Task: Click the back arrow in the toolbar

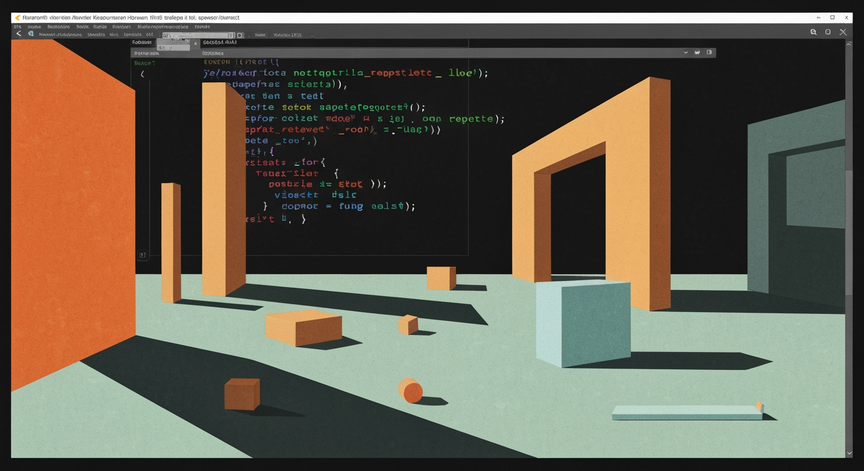Action: (x=18, y=34)
